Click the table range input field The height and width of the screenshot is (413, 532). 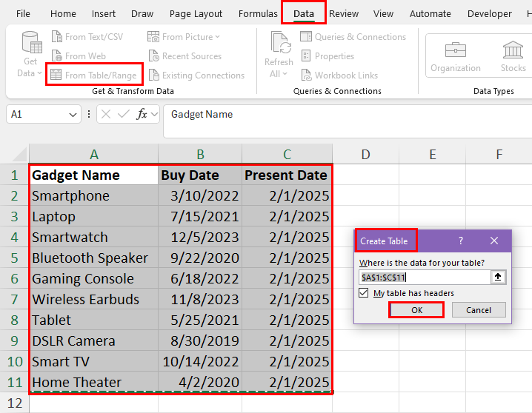(x=425, y=278)
